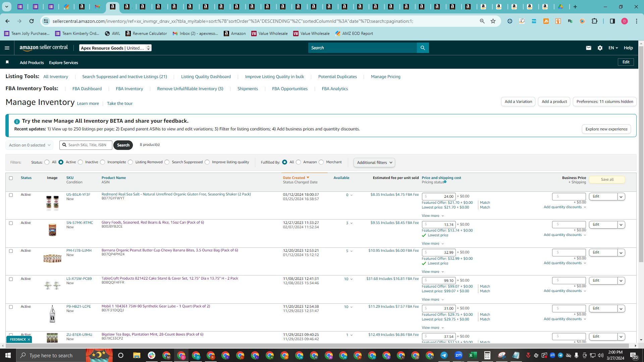Choose the Inactive status filter radio
The image size is (644, 362).
pos(80,162)
